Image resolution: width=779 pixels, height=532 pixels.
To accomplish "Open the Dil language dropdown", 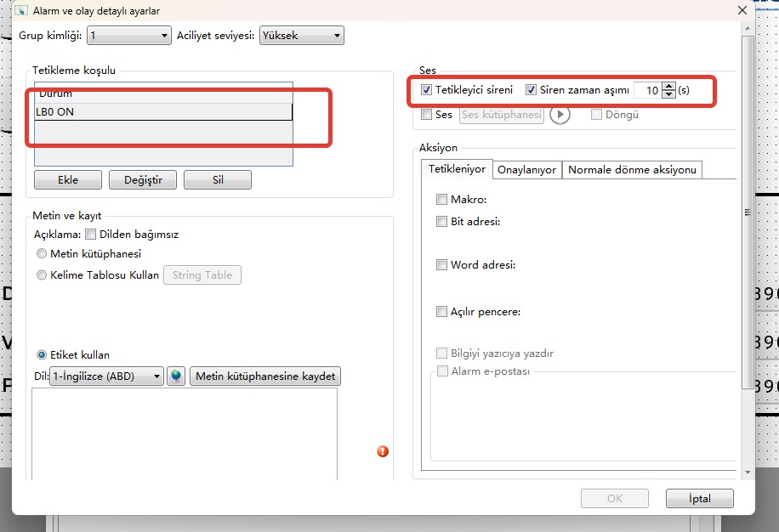I will coord(106,376).
